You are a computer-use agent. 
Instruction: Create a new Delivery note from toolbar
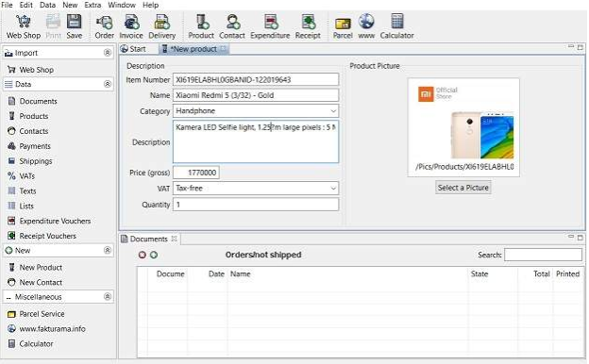point(162,26)
